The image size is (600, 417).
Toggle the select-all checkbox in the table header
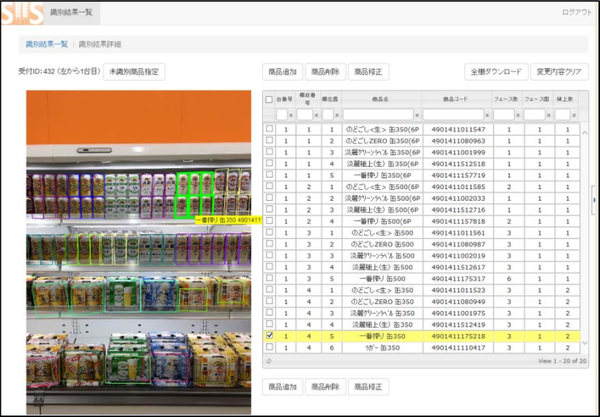click(x=269, y=99)
